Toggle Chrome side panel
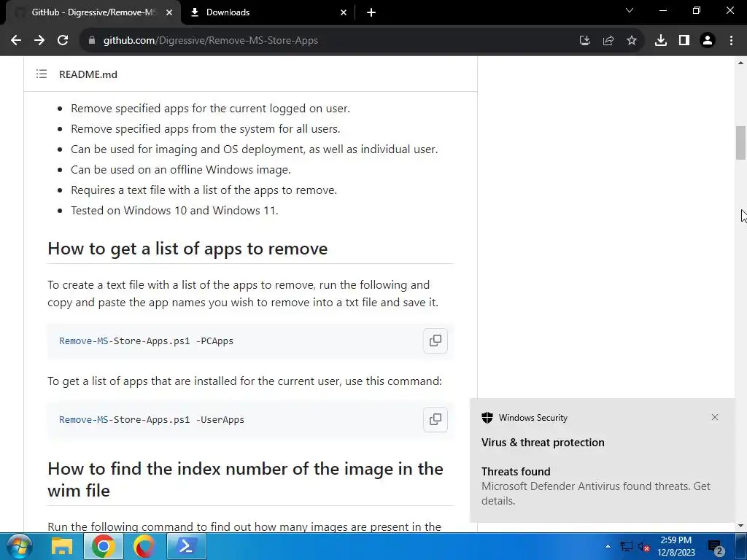Image resolution: width=747 pixels, height=560 pixels. (x=684, y=41)
